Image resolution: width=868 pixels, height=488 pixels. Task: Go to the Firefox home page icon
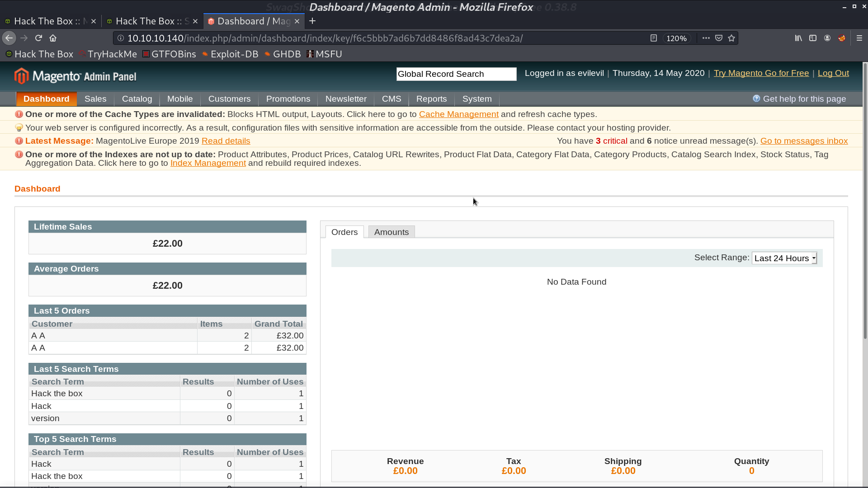pos(53,38)
